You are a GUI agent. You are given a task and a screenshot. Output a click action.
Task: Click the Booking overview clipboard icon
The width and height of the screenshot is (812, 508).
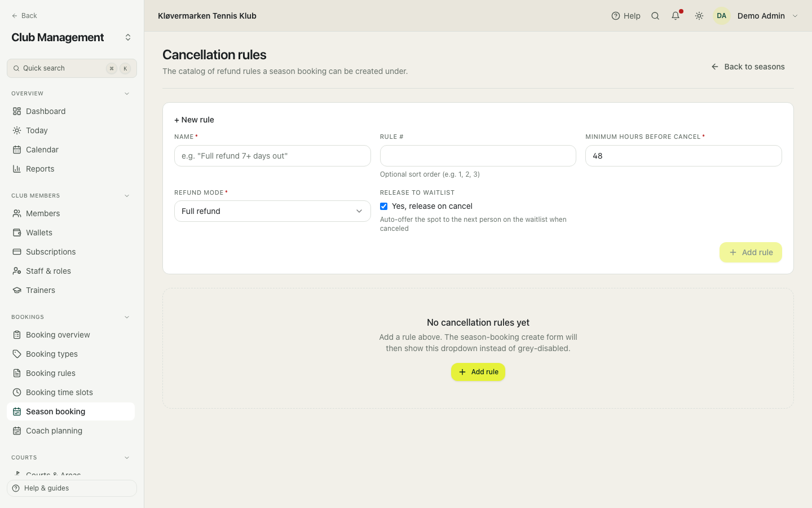click(x=17, y=335)
